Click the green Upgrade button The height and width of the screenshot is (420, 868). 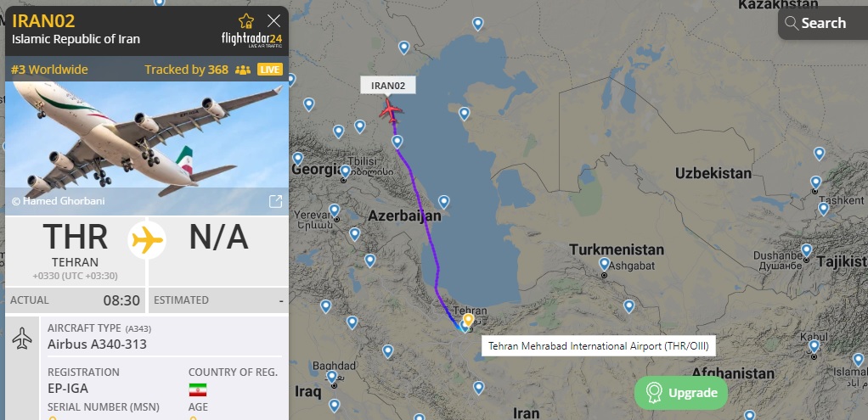(681, 393)
